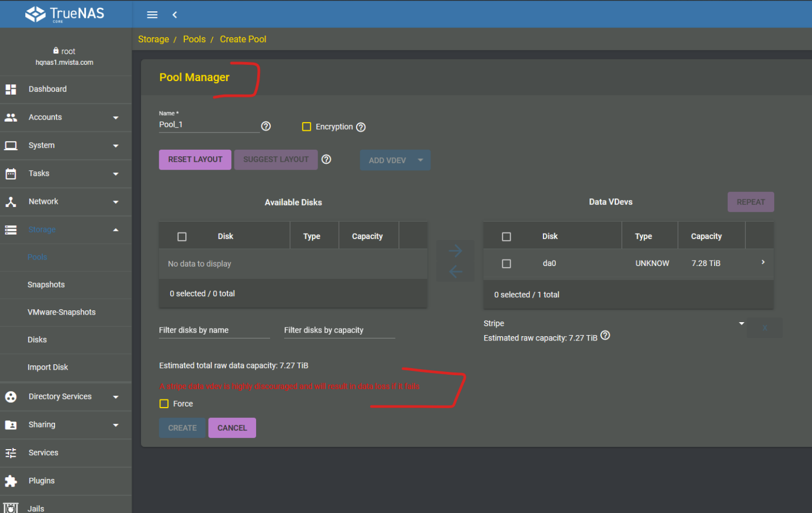Click the Filter disks by capacity field
This screenshot has width=812, height=513.
(340, 330)
